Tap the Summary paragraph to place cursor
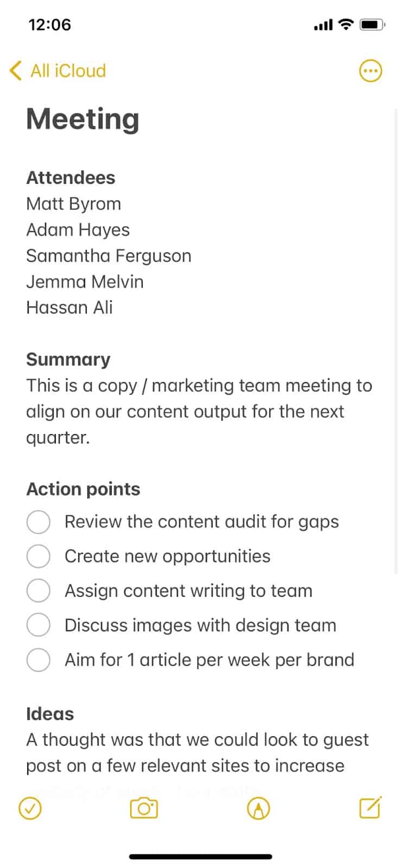401x868 pixels. 195,411
